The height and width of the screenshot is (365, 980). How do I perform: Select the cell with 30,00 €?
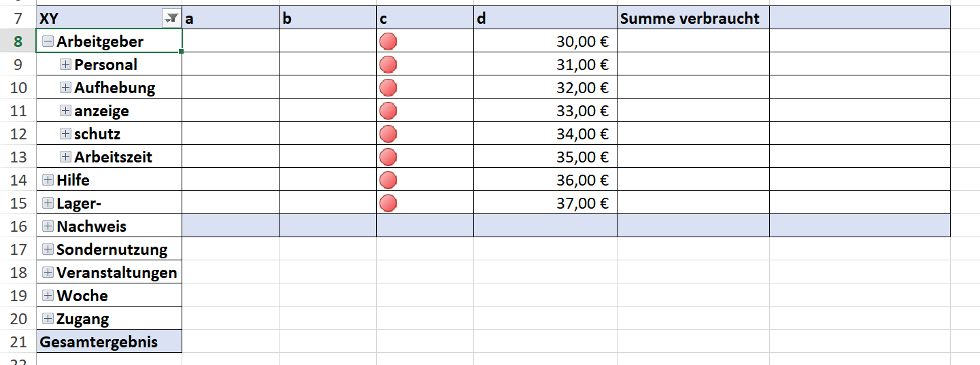coord(545,41)
